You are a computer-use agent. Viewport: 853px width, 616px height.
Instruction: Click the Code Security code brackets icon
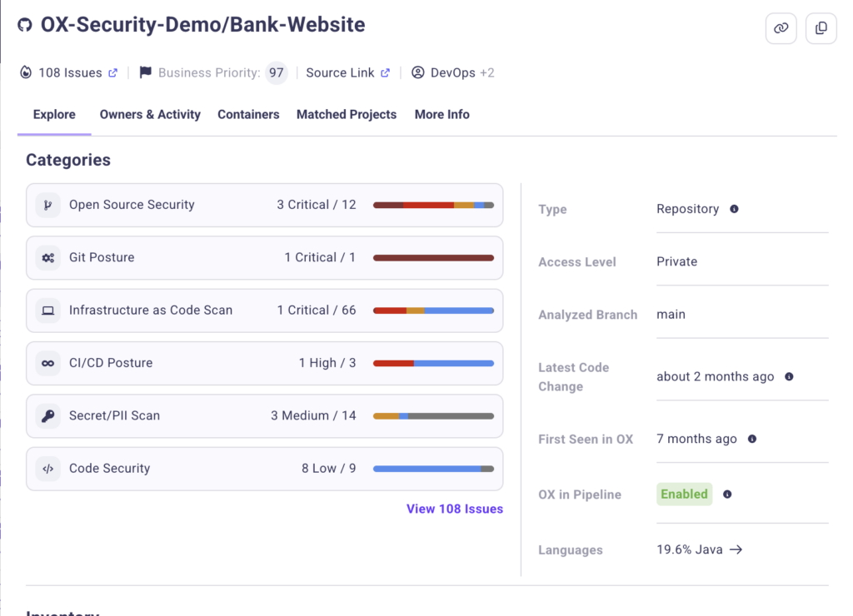tap(47, 469)
